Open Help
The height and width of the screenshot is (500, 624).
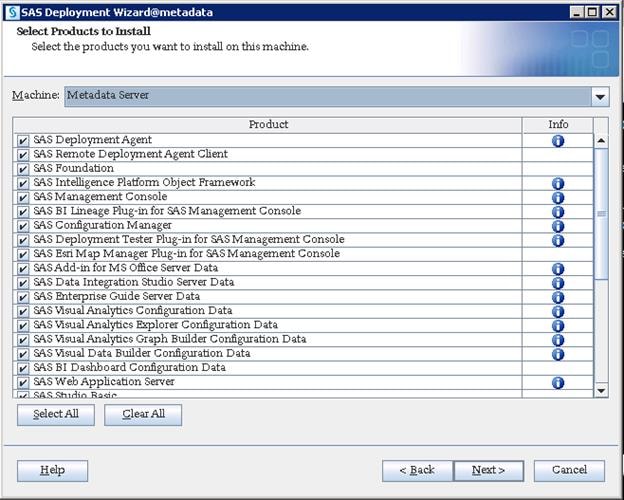53,471
